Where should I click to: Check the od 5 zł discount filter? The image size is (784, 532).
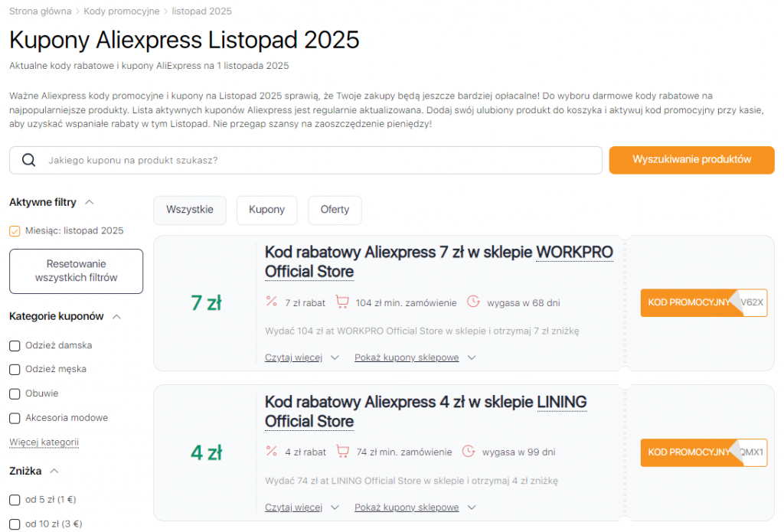click(x=15, y=500)
